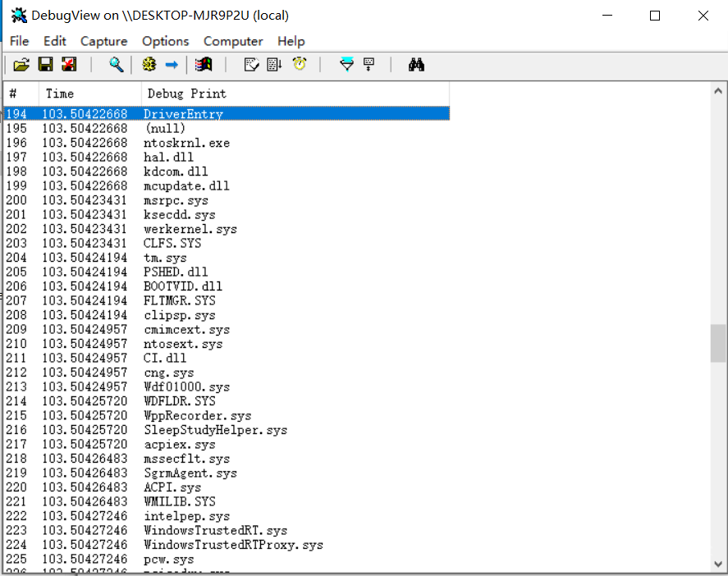Open the Capture menu
728x576 pixels.
(x=104, y=41)
